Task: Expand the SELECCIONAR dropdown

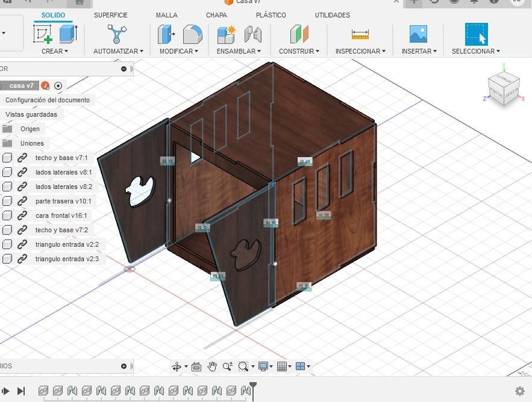Action: 476,51
